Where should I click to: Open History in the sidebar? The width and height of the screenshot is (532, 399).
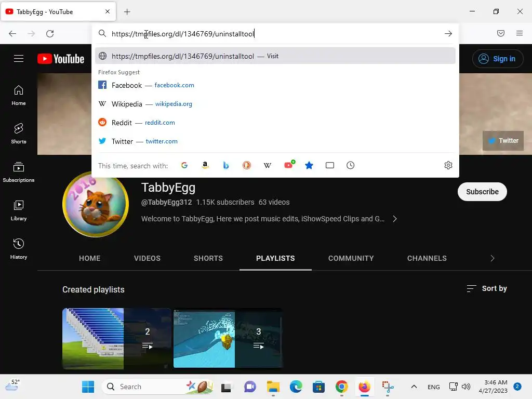[19, 249]
